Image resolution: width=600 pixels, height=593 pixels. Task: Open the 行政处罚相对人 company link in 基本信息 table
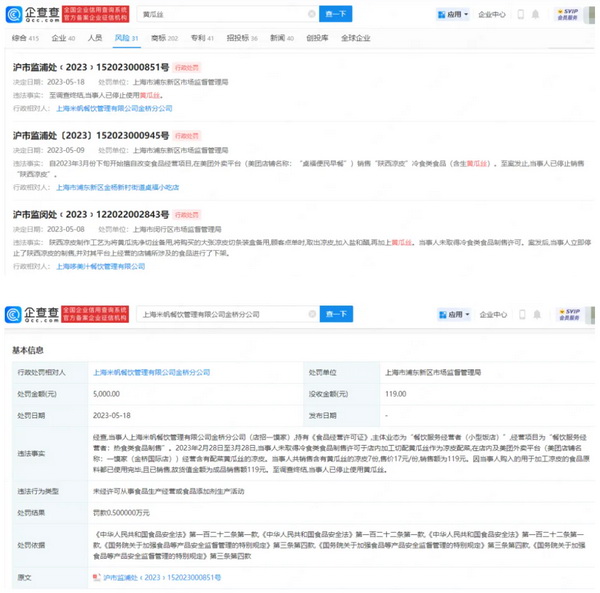152,372
